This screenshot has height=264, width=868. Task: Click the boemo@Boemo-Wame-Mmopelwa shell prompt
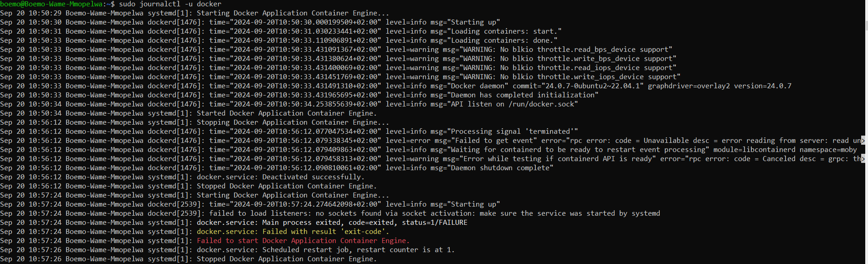click(52, 4)
